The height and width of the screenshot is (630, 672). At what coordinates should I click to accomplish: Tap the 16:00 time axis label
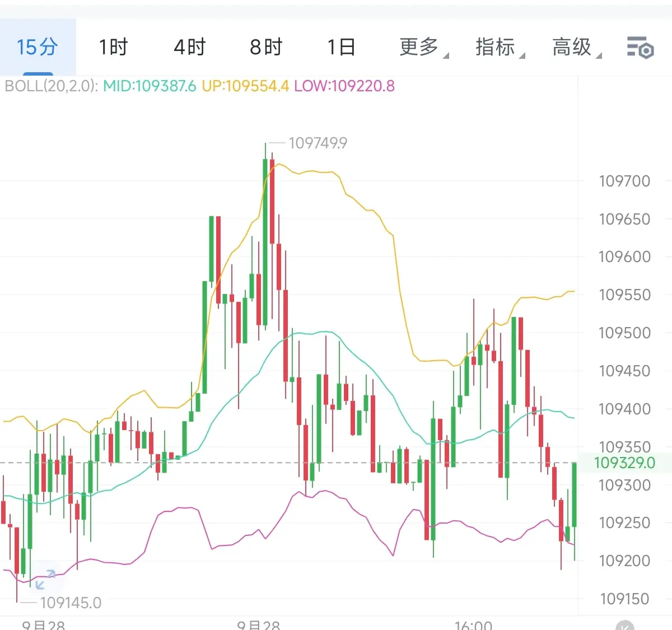click(x=473, y=625)
